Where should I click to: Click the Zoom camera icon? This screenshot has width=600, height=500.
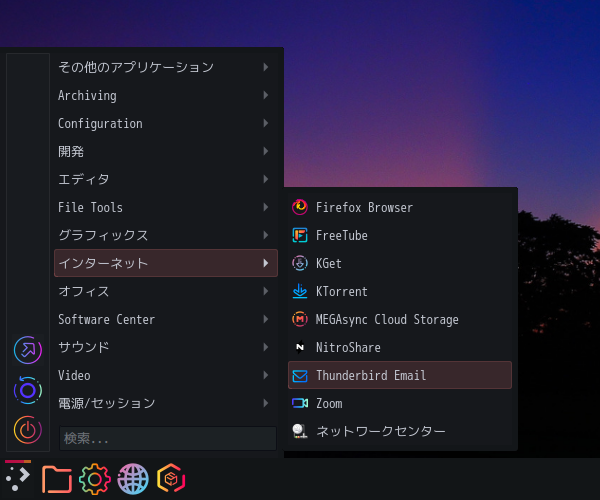pos(300,403)
